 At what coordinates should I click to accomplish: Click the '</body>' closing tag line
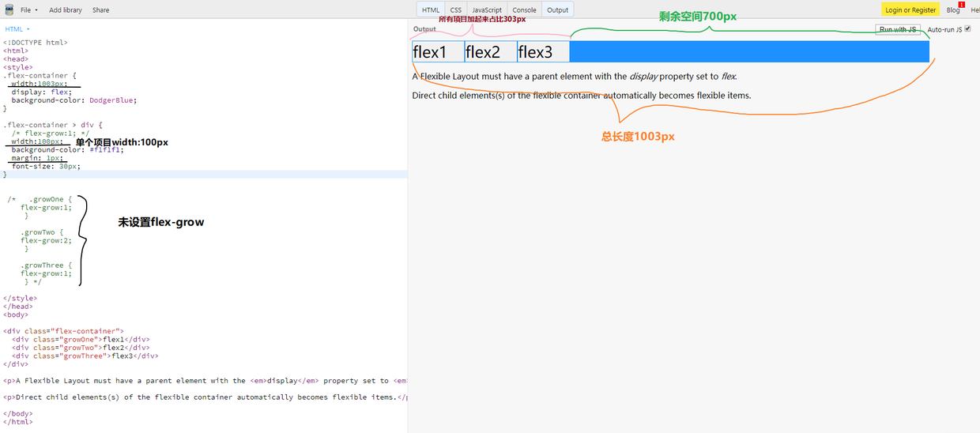coord(18,414)
